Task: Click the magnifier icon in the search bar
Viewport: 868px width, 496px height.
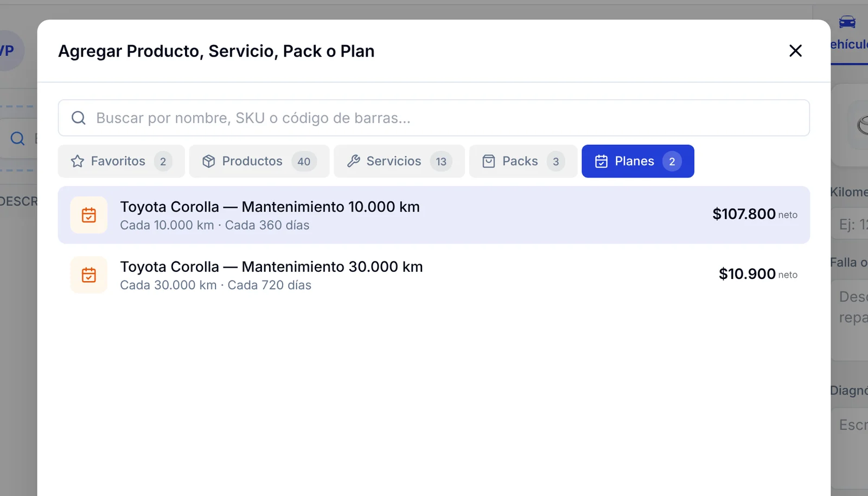Action: tap(79, 118)
